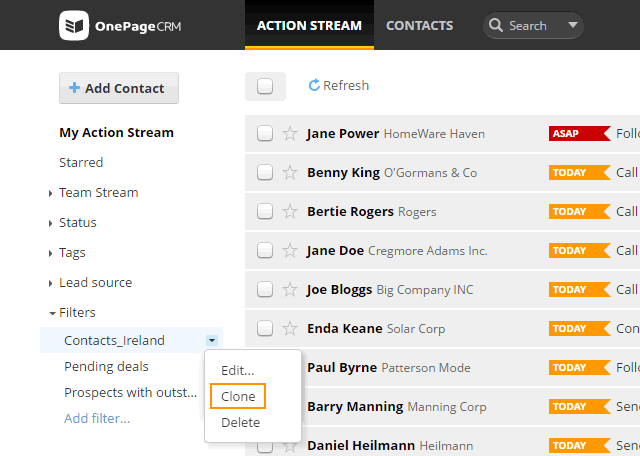This screenshot has height=456, width=640.
Task: Open the Barry Manning contact name
Action: tap(355, 407)
